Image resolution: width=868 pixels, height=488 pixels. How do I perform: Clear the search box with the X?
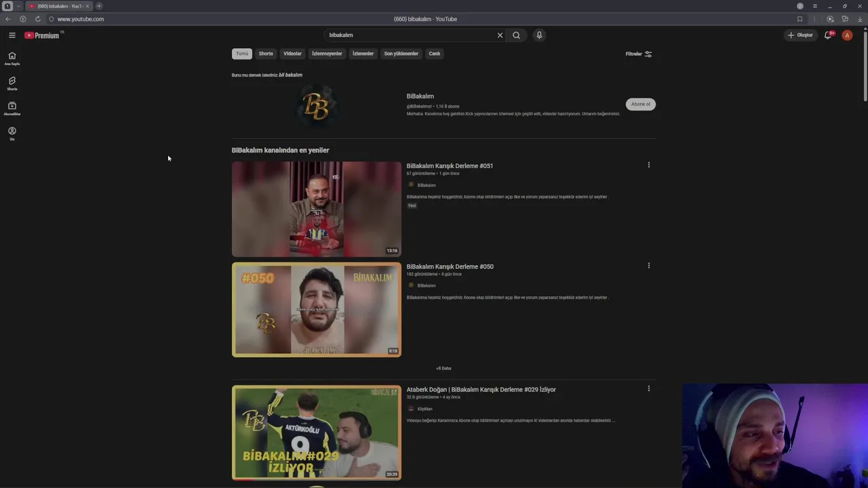(x=500, y=35)
